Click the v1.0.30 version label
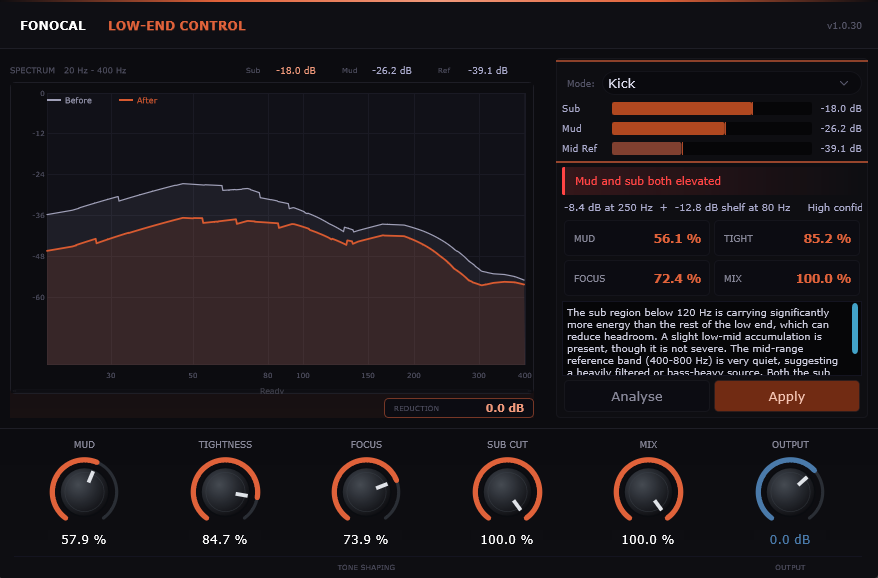The image size is (878, 578). [x=844, y=26]
